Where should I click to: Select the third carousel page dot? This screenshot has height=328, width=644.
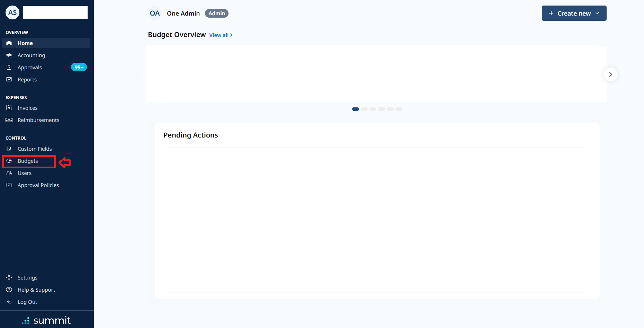pyautogui.click(x=373, y=109)
